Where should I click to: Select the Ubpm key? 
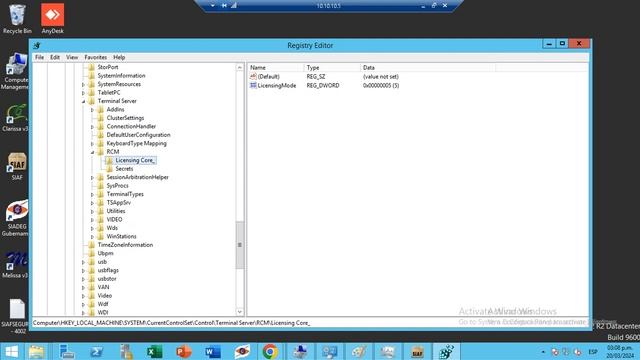tap(105, 253)
